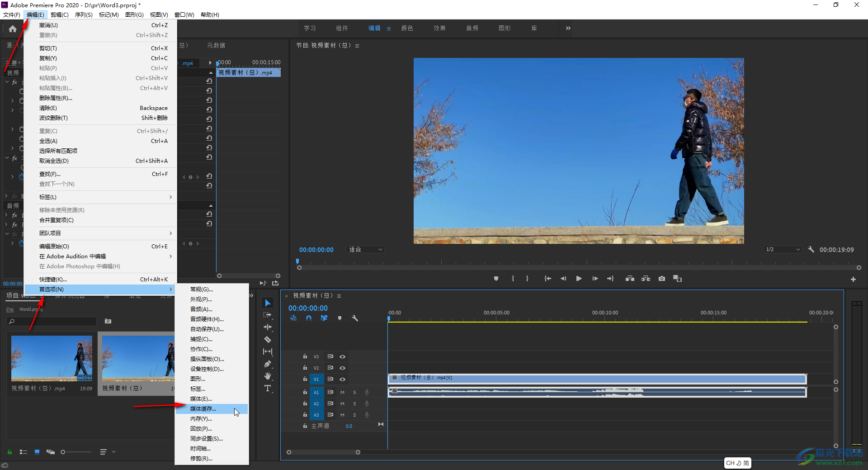Select the Hand tool
The width and height of the screenshot is (868, 470).
268,376
